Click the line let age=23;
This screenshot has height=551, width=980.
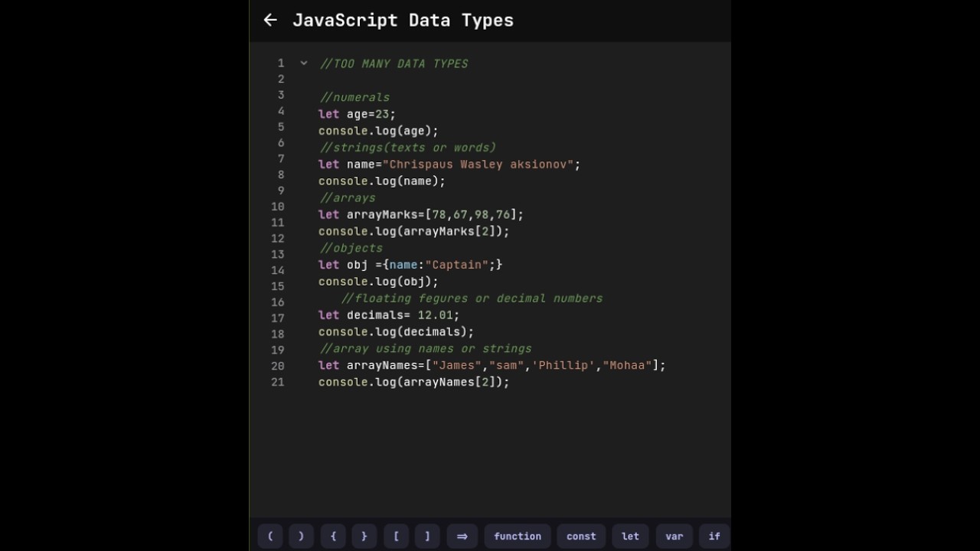(357, 114)
